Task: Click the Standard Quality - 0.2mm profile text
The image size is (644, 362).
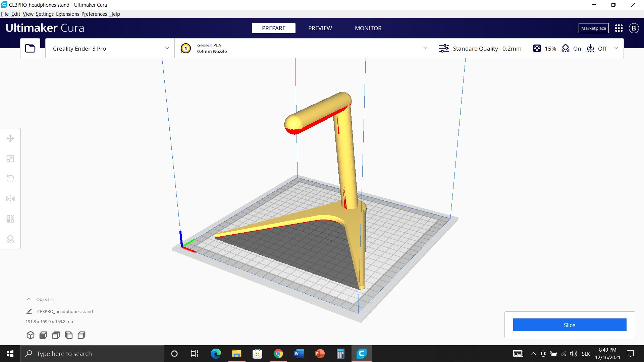Action: (x=487, y=49)
